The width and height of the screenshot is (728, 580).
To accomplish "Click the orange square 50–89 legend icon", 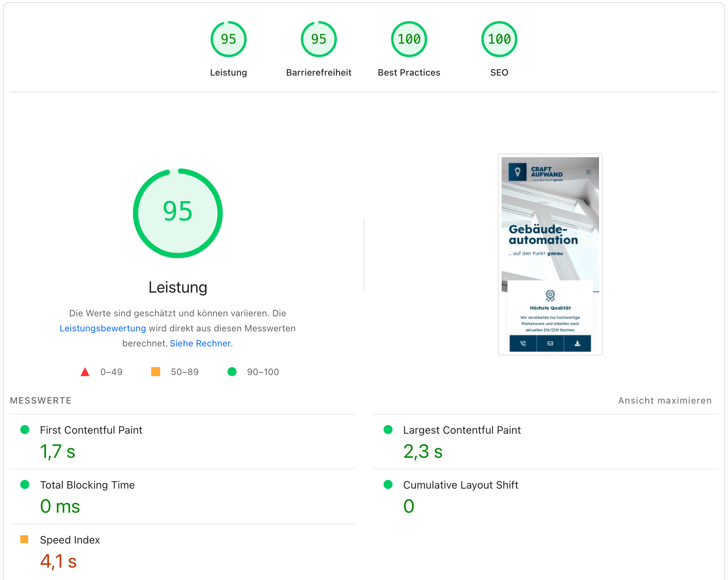I will pos(156,372).
